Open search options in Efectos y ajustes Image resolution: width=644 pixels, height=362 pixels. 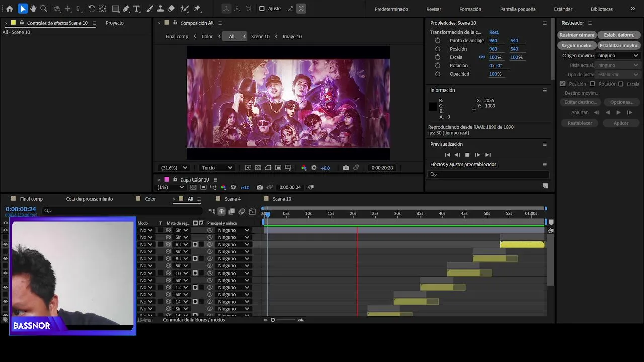(x=434, y=174)
